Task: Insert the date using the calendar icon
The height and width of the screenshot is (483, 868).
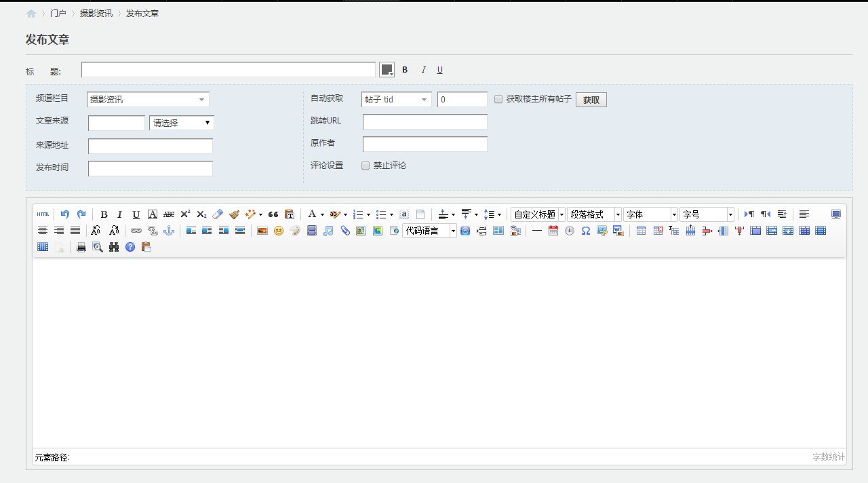Action: click(553, 231)
